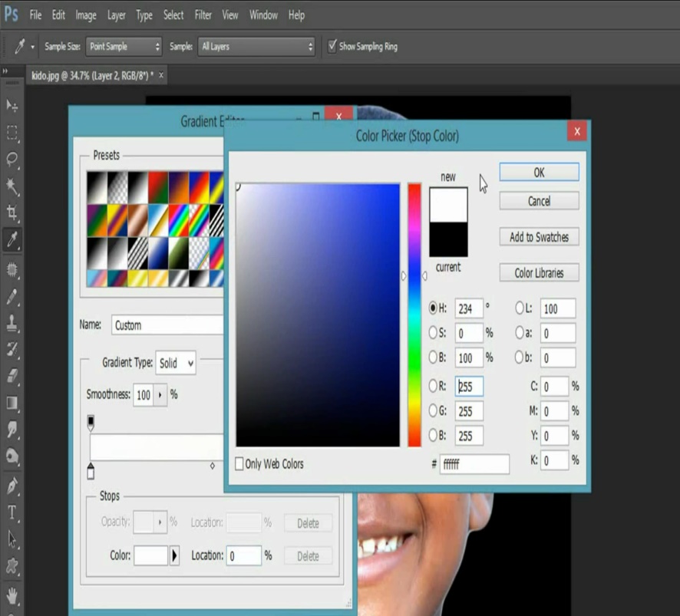The width and height of the screenshot is (680, 616).
Task: Select the Smudge tool
Action: 12,429
